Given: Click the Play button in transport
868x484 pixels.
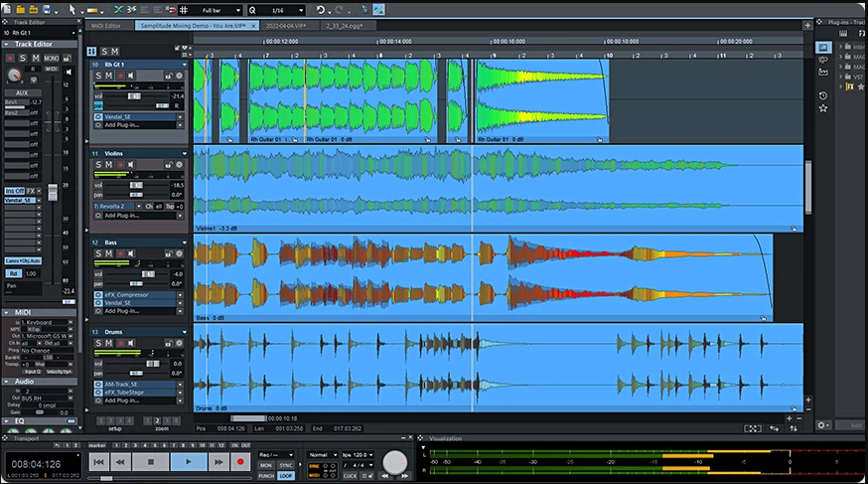Looking at the screenshot, I should tap(189, 462).
